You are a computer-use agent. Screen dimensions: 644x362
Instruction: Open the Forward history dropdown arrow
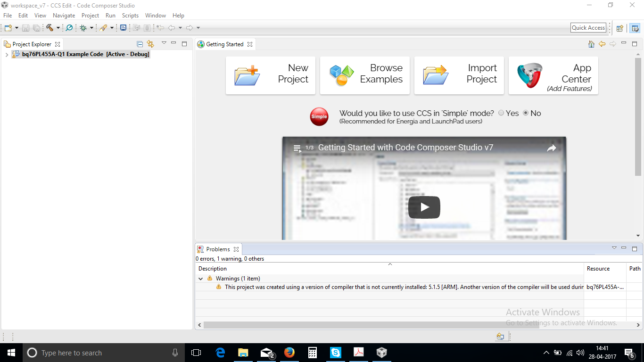click(x=198, y=28)
